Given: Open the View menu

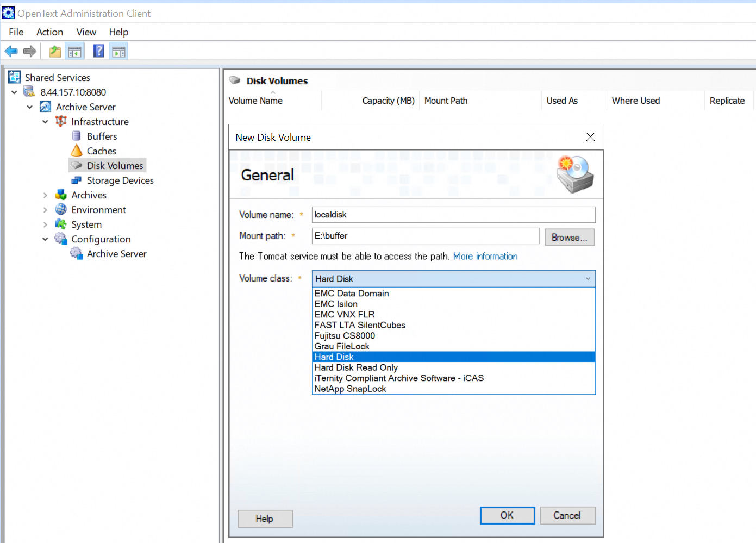Looking at the screenshot, I should tap(86, 32).
